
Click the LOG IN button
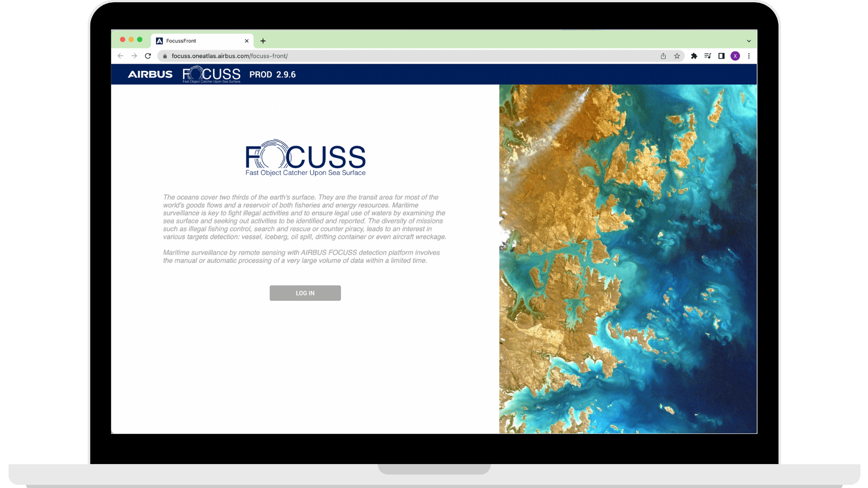tap(305, 292)
